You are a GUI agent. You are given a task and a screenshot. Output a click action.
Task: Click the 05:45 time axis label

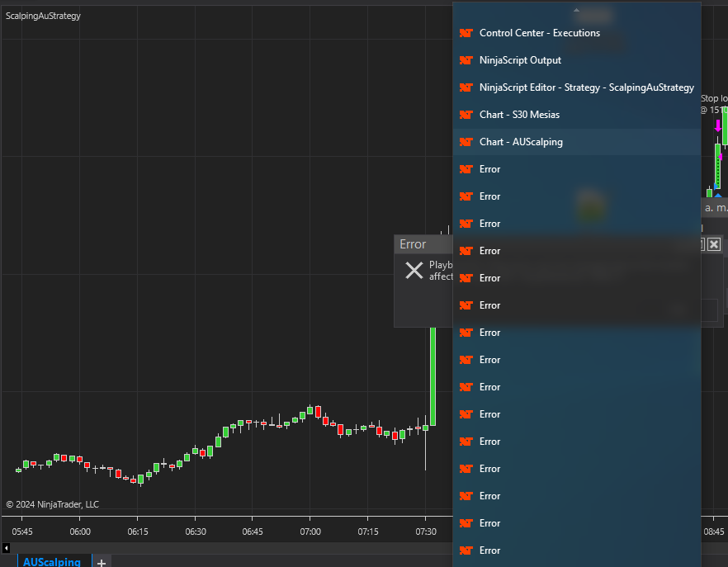[22, 532]
